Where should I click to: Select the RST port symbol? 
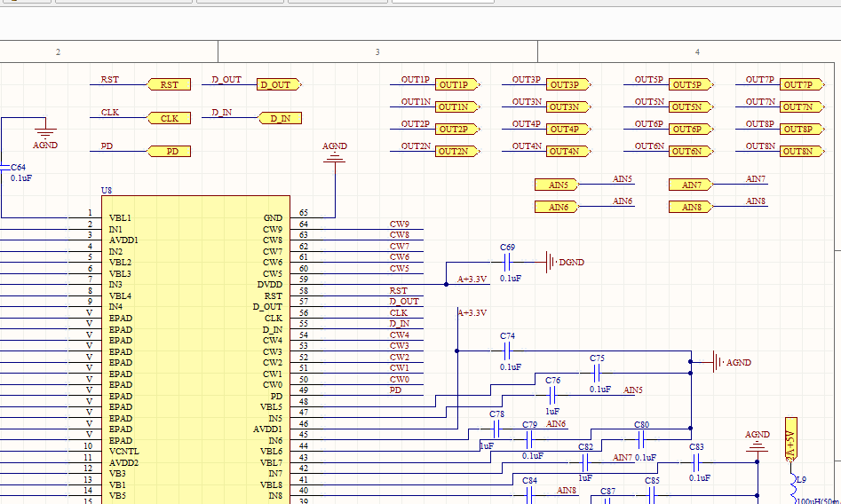(x=169, y=85)
